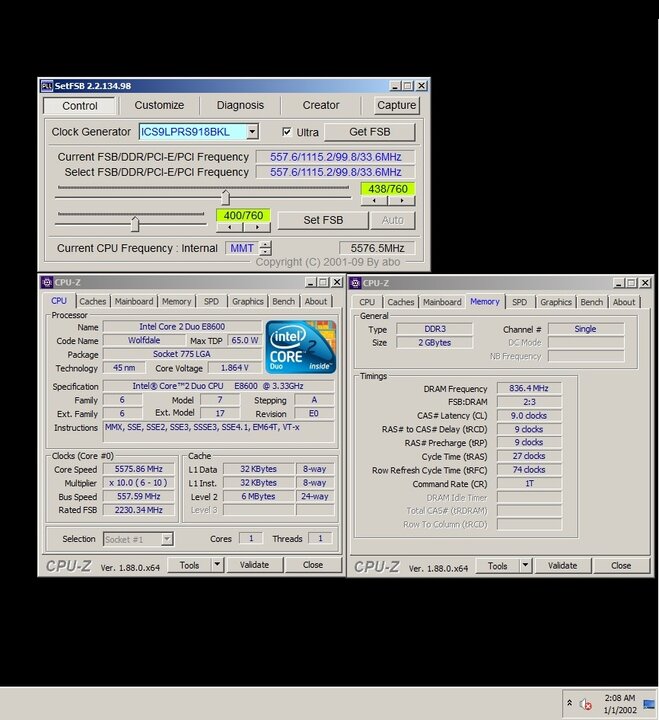Open the About tab in left CPU-Z

[316, 301]
